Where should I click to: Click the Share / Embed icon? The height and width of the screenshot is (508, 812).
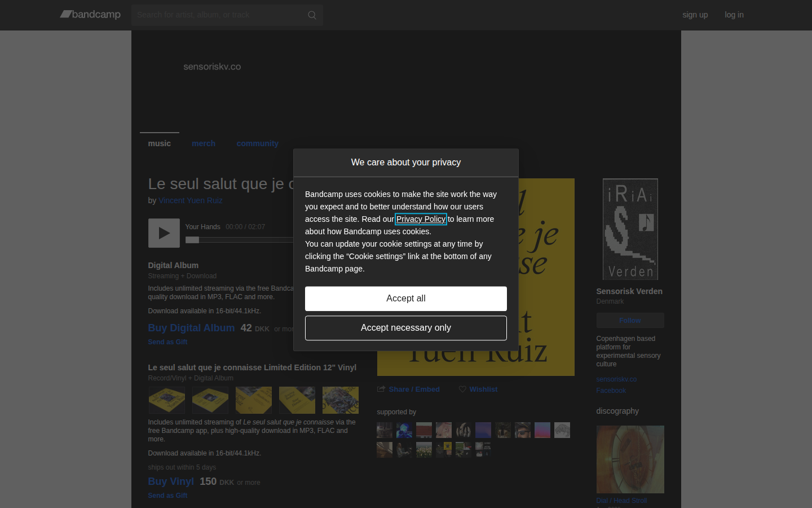(381, 389)
